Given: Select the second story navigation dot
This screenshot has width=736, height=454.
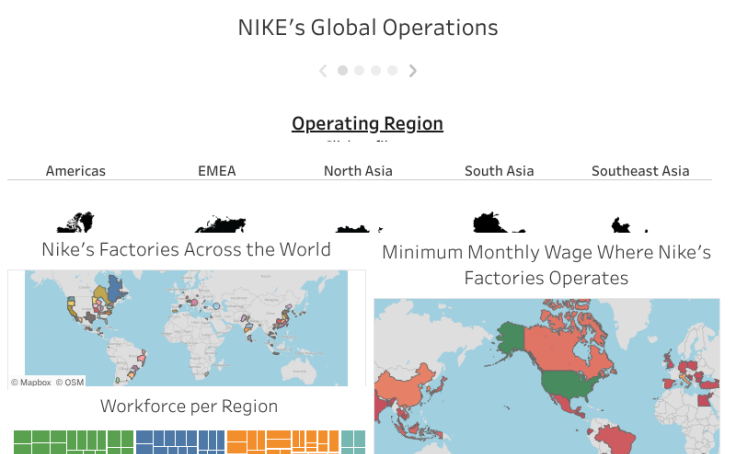Looking at the screenshot, I should pyautogui.click(x=359, y=71).
